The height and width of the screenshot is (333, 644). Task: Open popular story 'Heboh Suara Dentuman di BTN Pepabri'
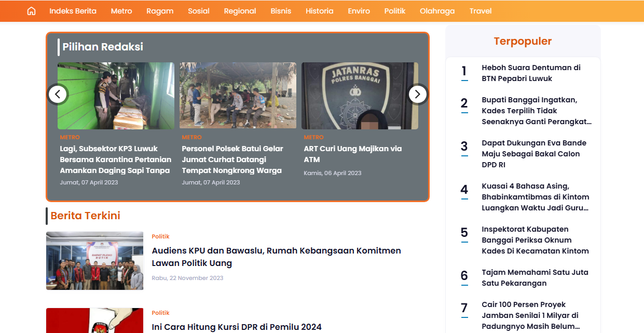point(531,73)
